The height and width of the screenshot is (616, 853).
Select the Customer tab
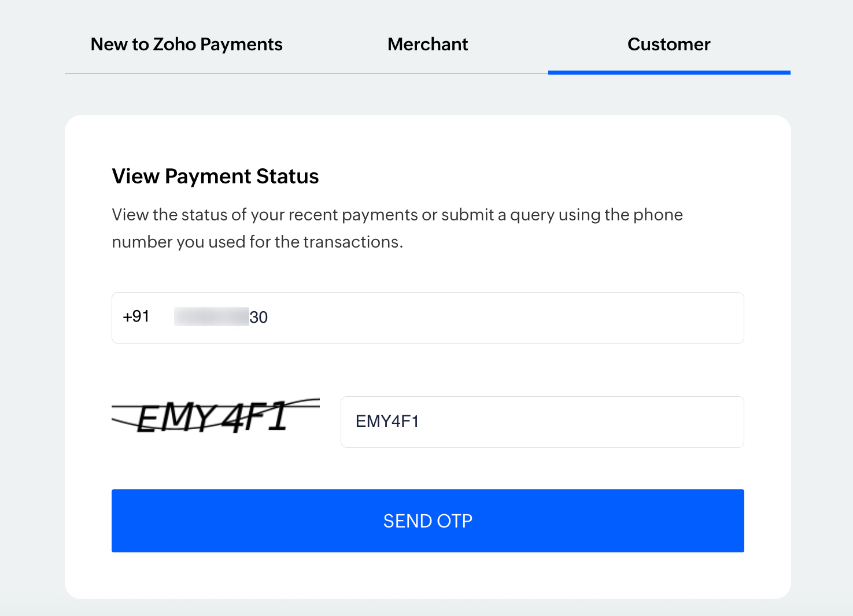tap(669, 45)
